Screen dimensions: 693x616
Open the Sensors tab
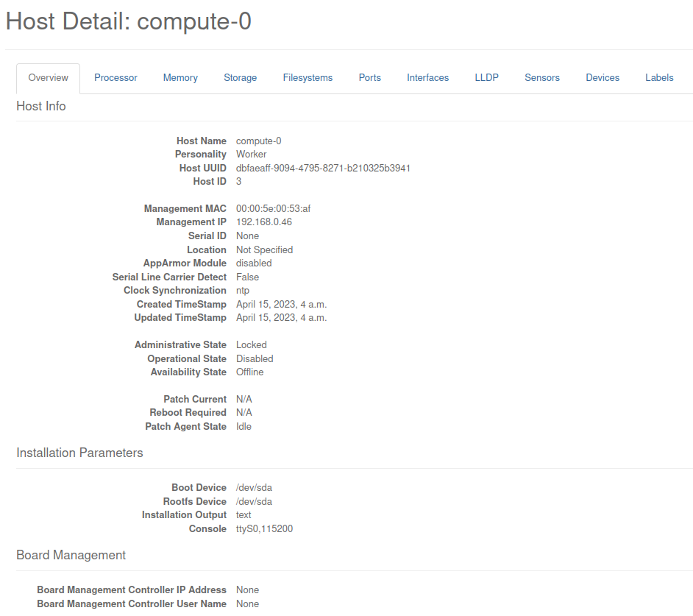click(541, 77)
